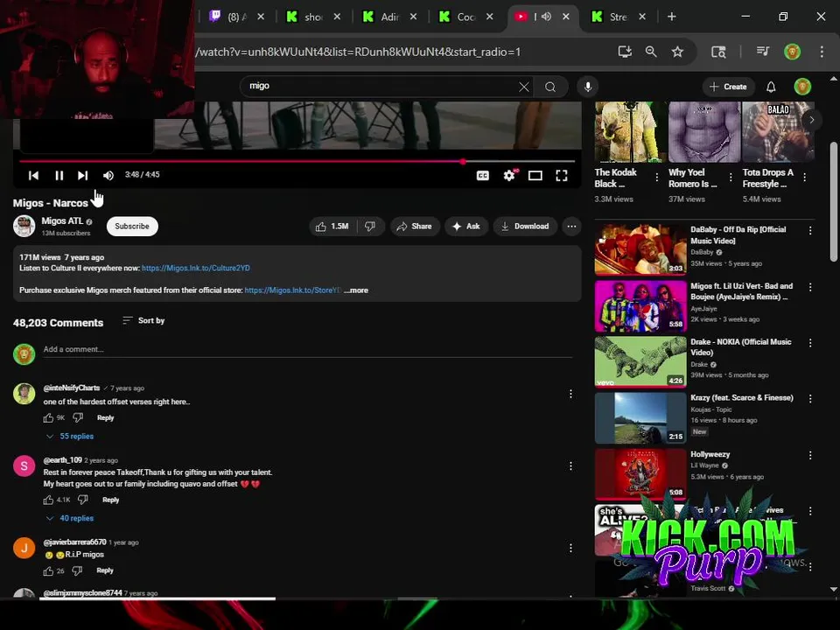Open DaBaby Off Da Rip video thumbnail
The width and height of the screenshot is (840, 630).
coord(640,249)
